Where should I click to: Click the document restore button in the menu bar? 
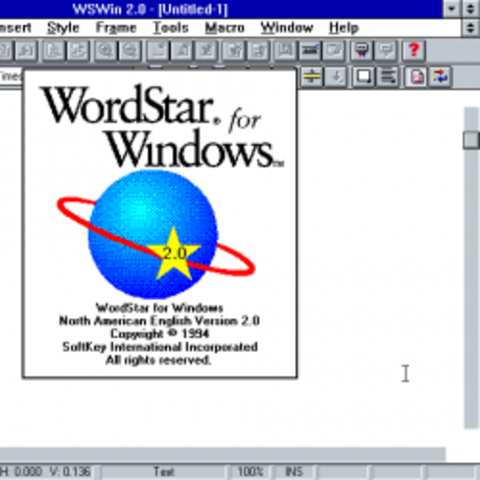coord(471,28)
